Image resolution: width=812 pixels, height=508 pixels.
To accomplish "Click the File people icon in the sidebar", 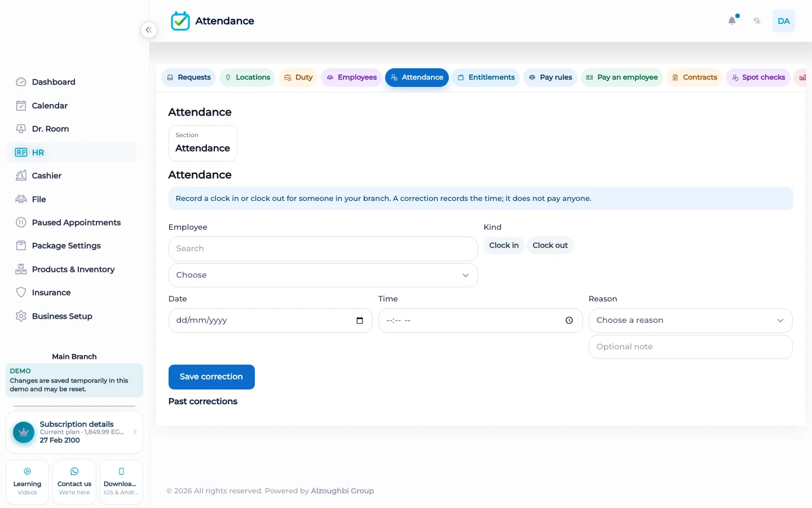I will coord(21,199).
